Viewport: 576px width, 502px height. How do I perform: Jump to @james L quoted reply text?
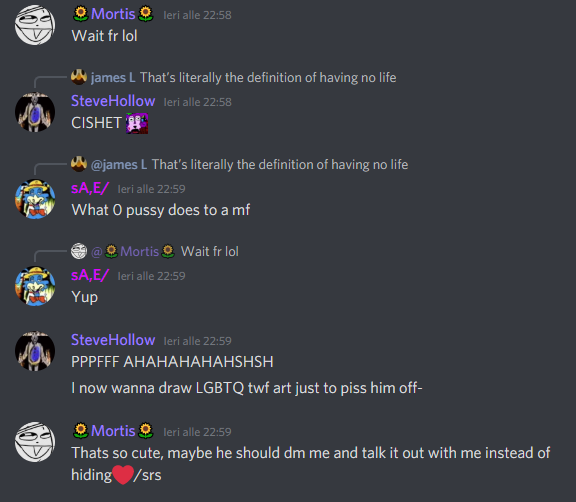pyautogui.click(x=280, y=165)
